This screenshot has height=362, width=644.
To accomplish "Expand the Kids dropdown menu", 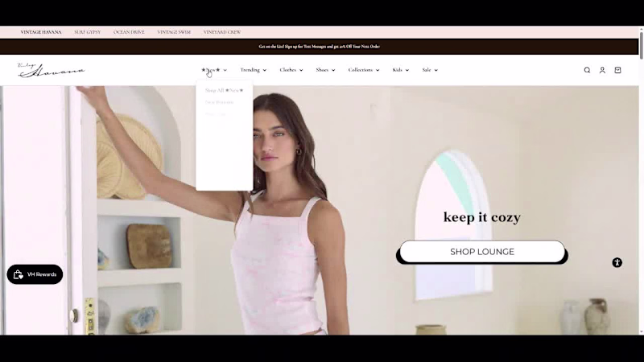I will pos(400,70).
